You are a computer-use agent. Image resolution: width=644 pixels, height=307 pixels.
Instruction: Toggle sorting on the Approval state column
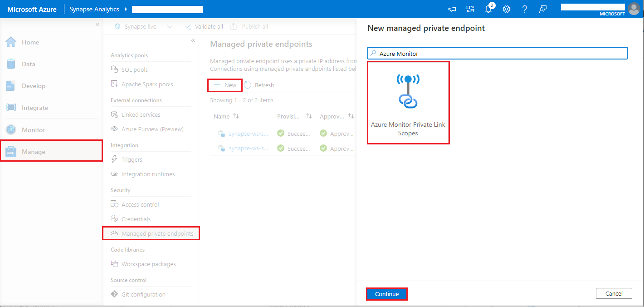point(352,116)
